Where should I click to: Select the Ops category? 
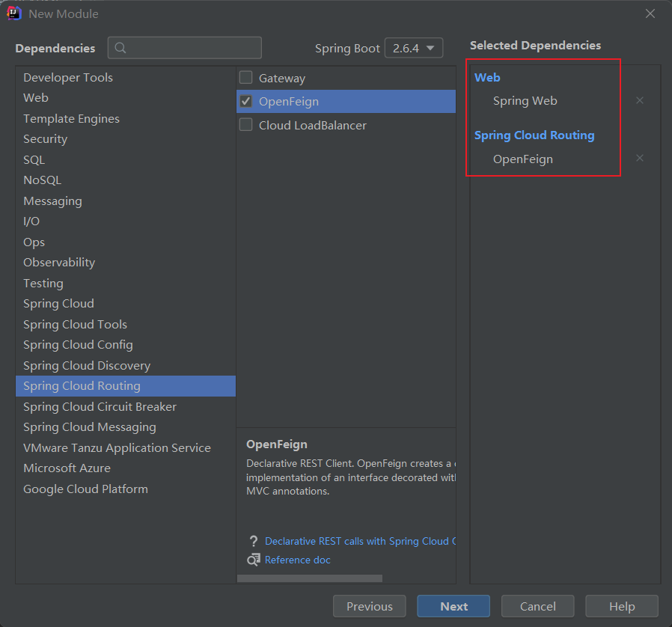point(126,242)
